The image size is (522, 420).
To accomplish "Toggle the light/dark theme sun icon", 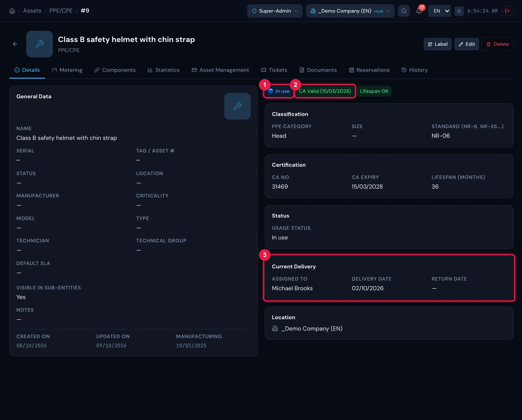I will pyautogui.click(x=459, y=11).
